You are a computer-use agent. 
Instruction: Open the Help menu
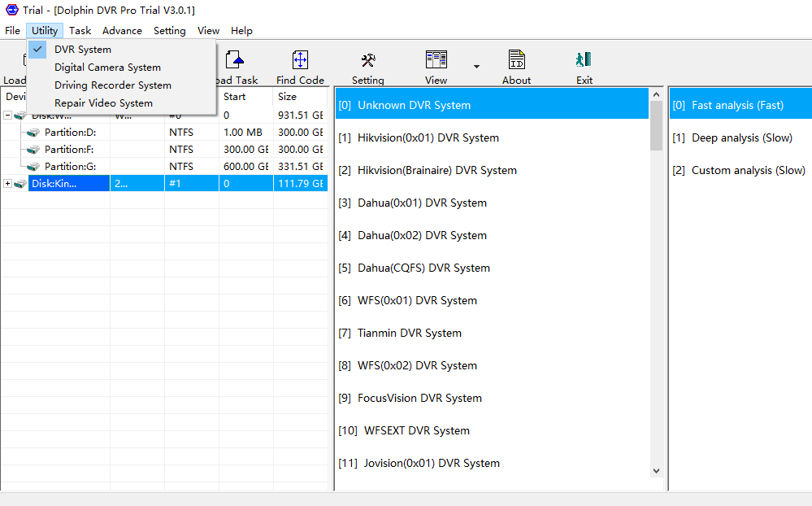point(242,31)
